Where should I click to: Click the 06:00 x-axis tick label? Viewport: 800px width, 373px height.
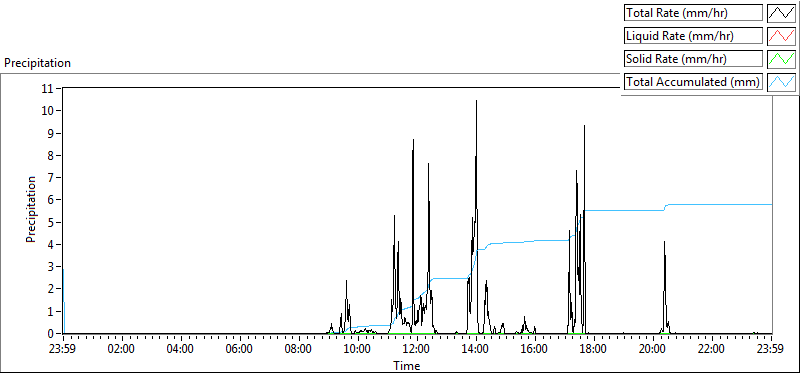tap(240, 350)
